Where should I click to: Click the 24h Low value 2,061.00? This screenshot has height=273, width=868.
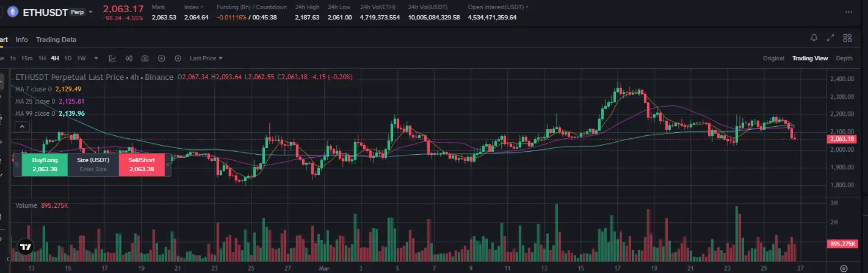coord(339,17)
